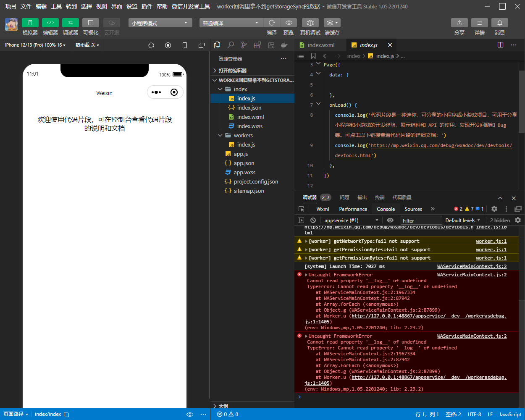Click the preview eye icon
525x420 pixels.
coord(289,23)
